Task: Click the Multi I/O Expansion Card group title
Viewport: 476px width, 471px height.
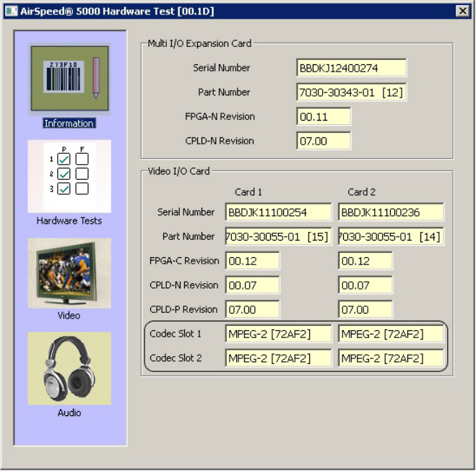Action: (x=199, y=43)
